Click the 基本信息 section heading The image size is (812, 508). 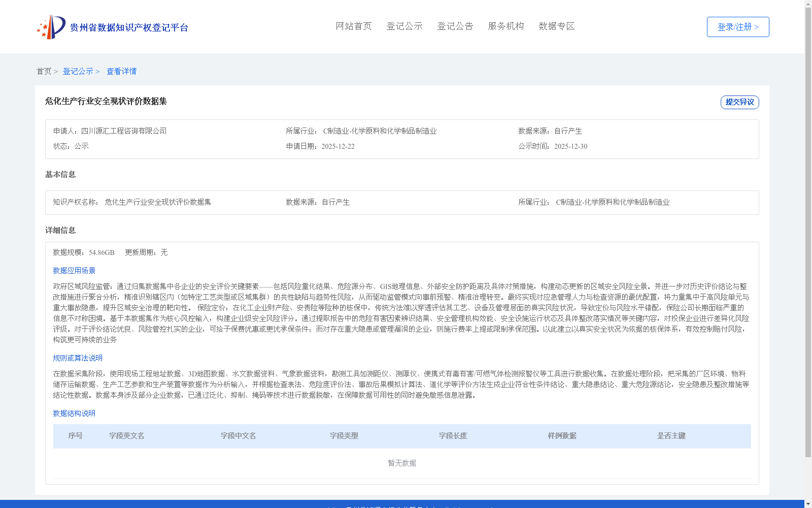(x=60, y=175)
